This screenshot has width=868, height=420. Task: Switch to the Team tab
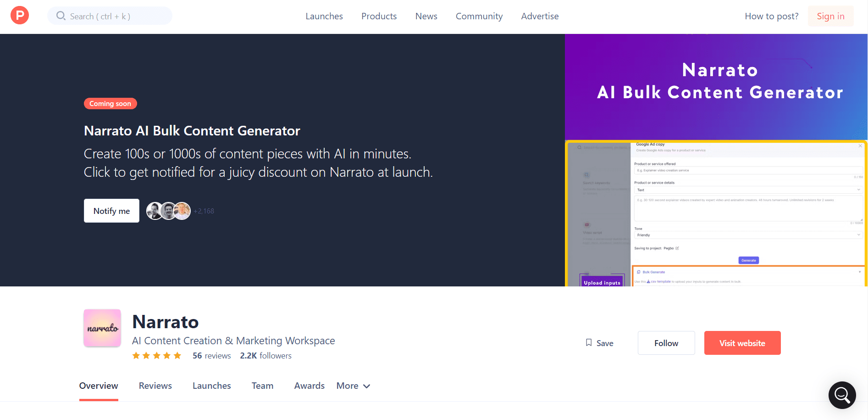(x=263, y=386)
